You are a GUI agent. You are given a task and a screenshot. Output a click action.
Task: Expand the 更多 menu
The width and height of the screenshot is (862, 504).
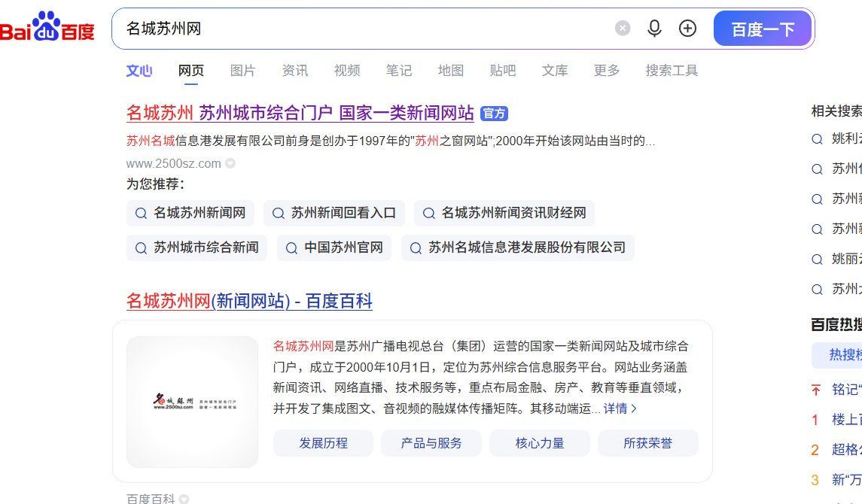coord(606,70)
